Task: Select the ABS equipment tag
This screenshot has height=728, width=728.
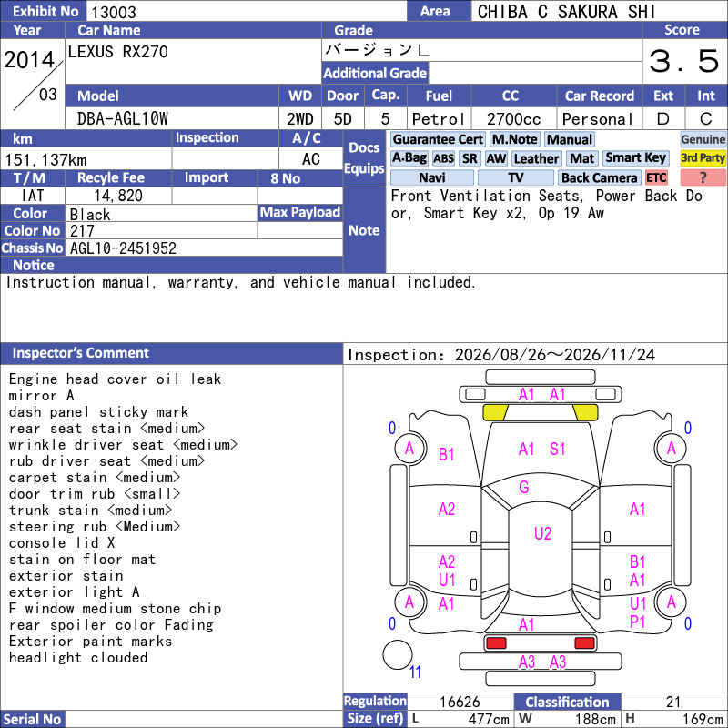Action: (x=443, y=158)
